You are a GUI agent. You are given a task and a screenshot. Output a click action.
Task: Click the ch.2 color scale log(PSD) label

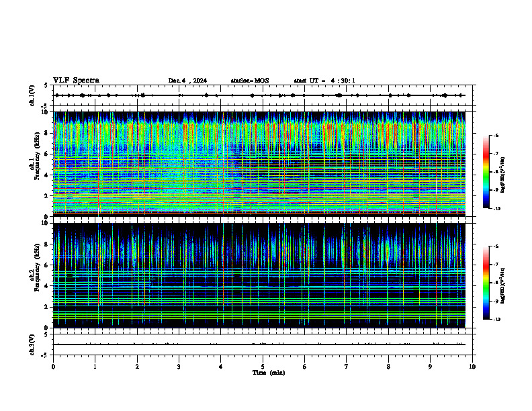point(503,286)
